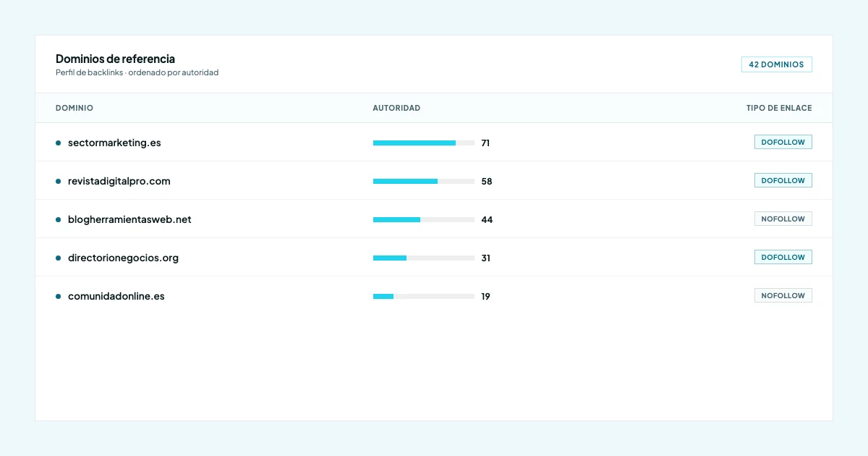Click bullet dot beside comunidadonline.es
The width and height of the screenshot is (868, 456).
58,296
